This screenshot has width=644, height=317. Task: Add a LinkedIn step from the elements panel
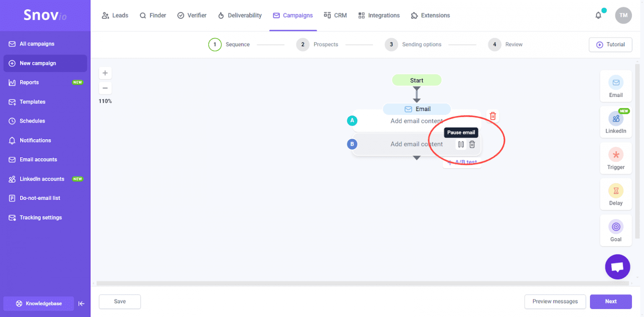(x=615, y=122)
